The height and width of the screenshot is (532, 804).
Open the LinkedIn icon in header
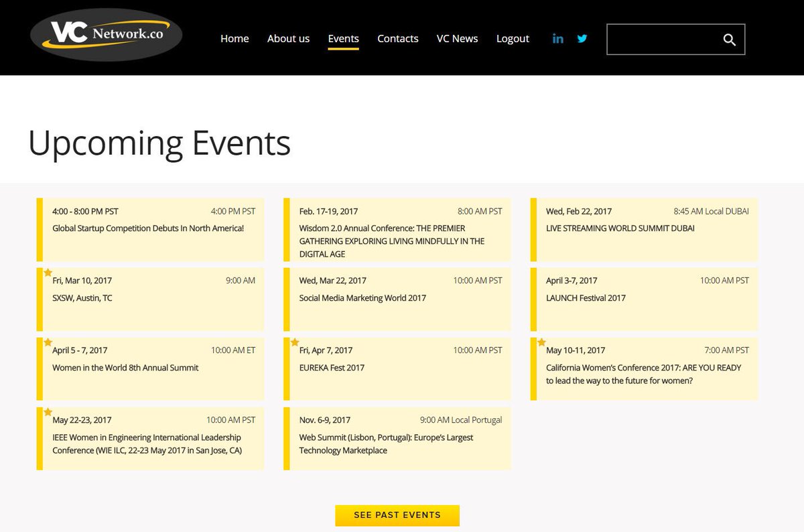pos(557,38)
